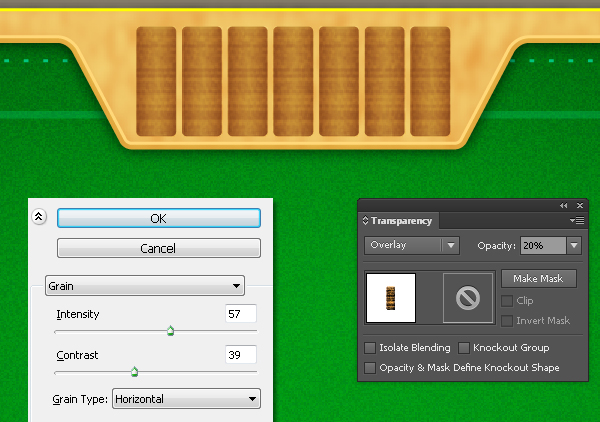Click the Intensity value field
The width and height of the screenshot is (600, 422).
pyautogui.click(x=240, y=314)
